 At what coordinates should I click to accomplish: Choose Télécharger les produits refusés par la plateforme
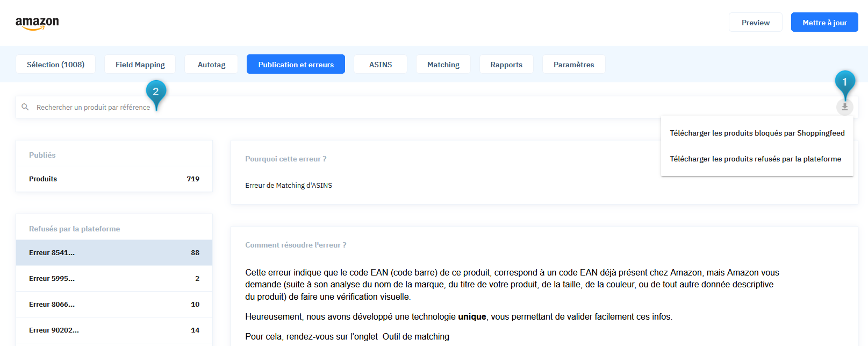pos(757,159)
